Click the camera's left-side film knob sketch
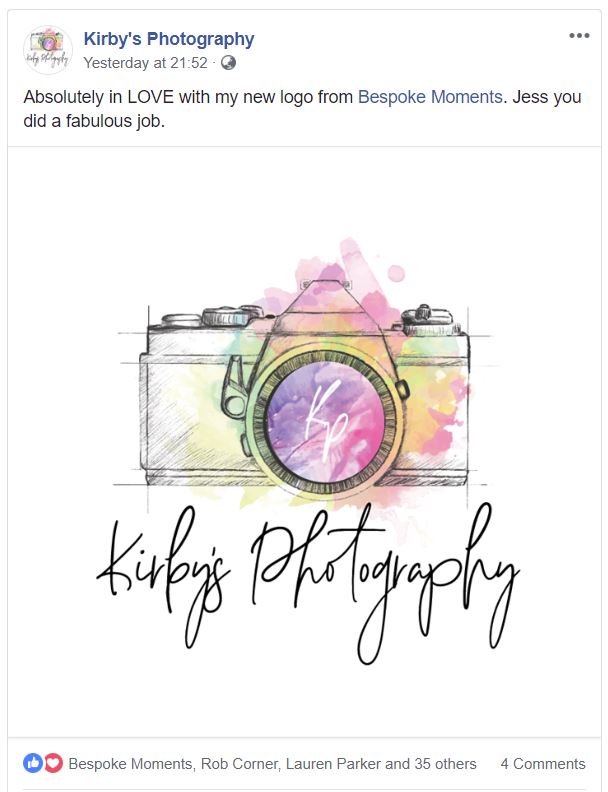 pos(227,316)
